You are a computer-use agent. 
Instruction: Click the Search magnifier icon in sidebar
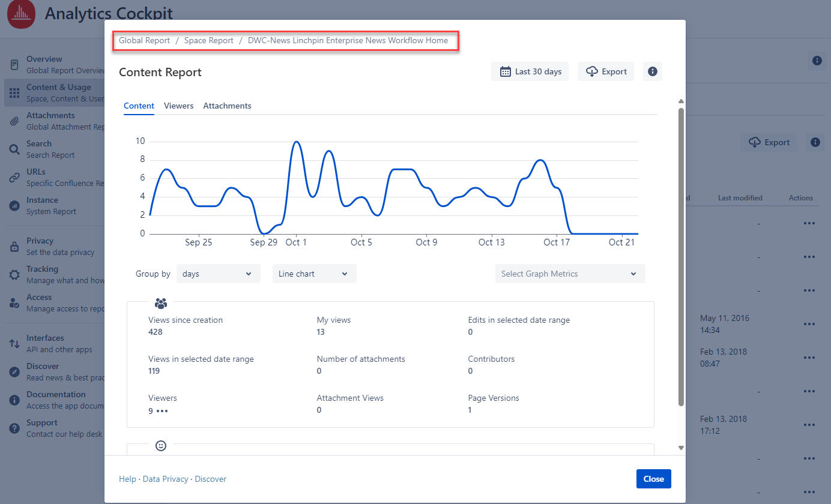point(14,149)
